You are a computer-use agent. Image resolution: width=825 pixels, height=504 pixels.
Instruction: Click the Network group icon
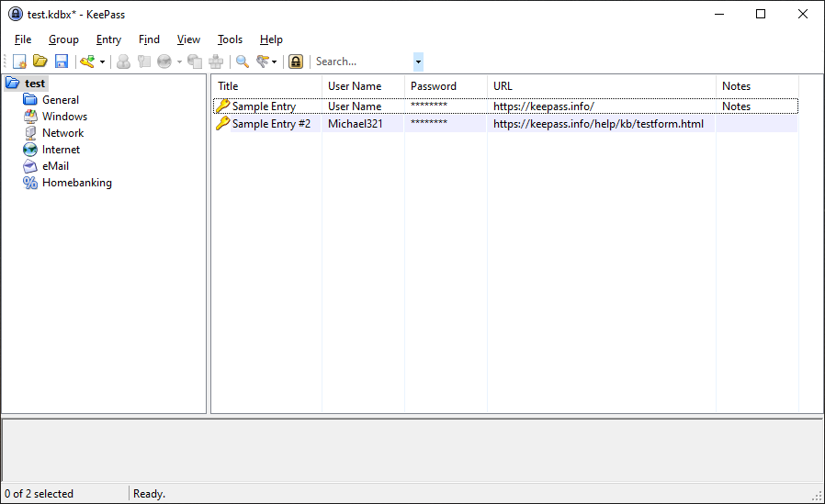click(30, 133)
